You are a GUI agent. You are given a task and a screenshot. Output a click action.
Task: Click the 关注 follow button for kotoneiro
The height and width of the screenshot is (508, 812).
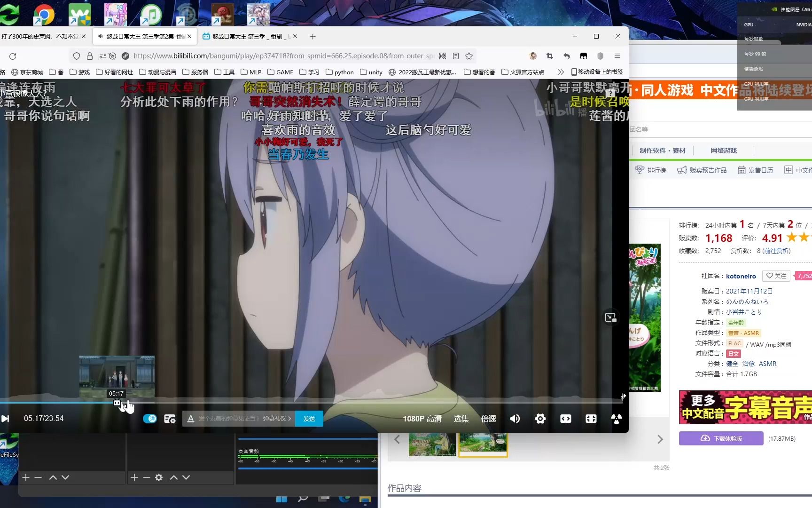point(776,276)
